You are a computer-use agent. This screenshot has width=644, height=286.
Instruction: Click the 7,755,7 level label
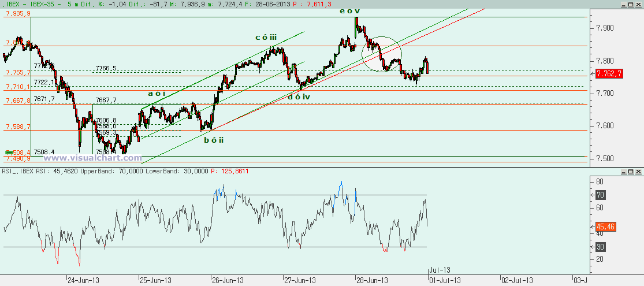click(x=18, y=73)
